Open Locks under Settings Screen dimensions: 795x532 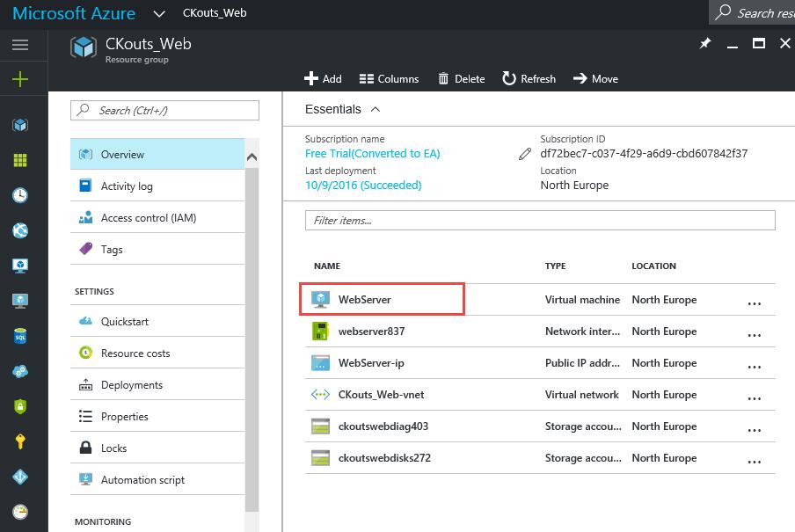click(157, 448)
